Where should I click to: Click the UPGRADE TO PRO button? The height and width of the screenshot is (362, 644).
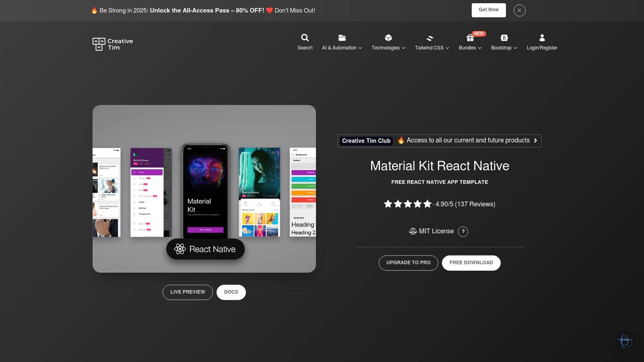tap(409, 263)
